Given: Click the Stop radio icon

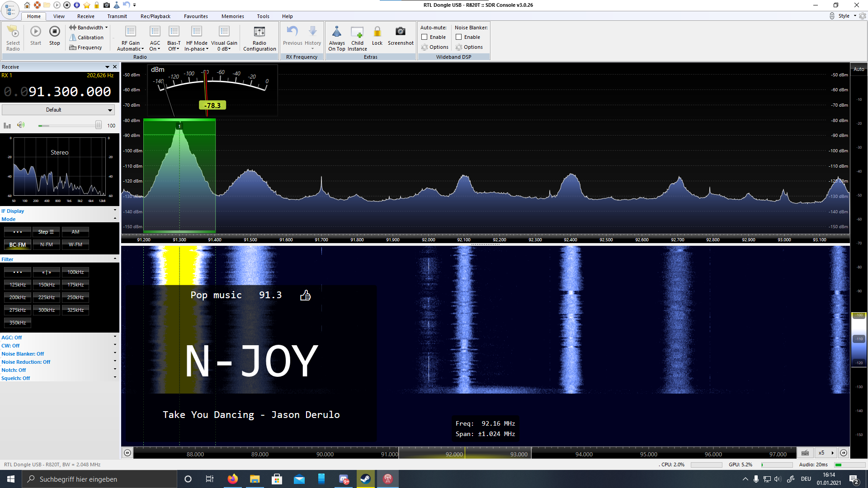Looking at the screenshot, I should pyautogui.click(x=54, y=32).
